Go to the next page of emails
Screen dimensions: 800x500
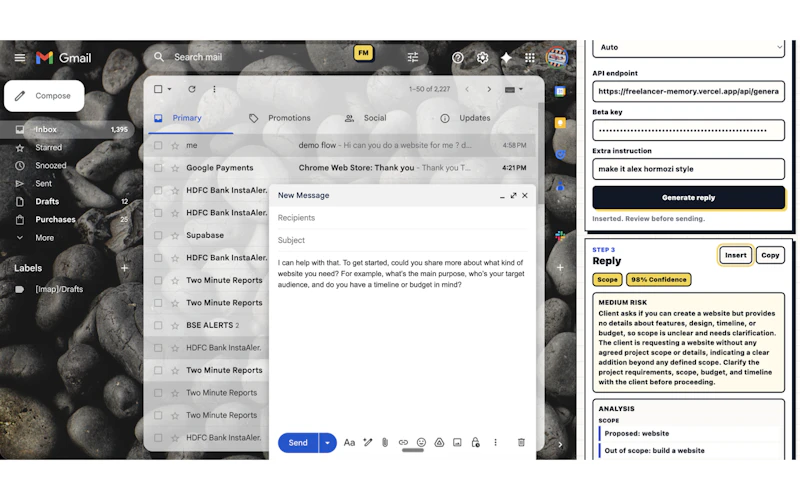pyautogui.click(x=489, y=89)
